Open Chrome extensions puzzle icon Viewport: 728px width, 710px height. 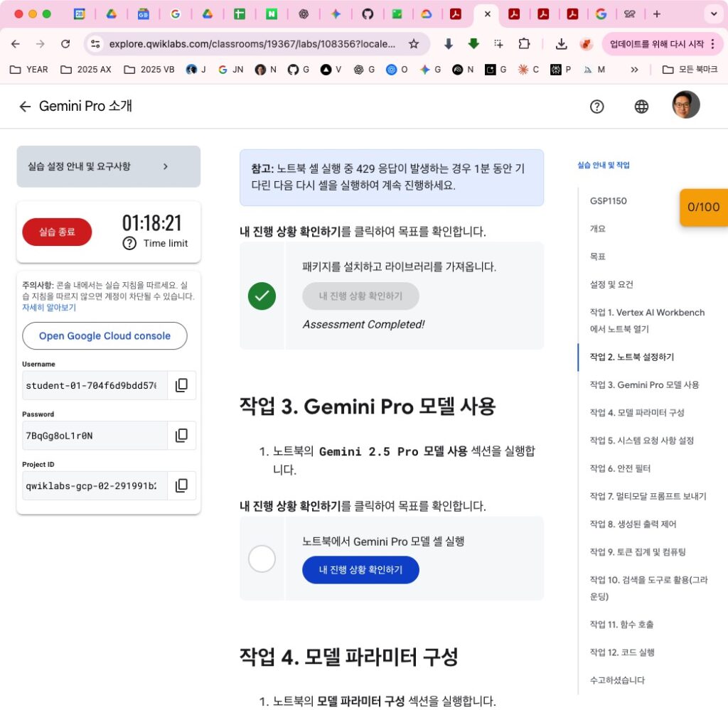[x=524, y=44]
